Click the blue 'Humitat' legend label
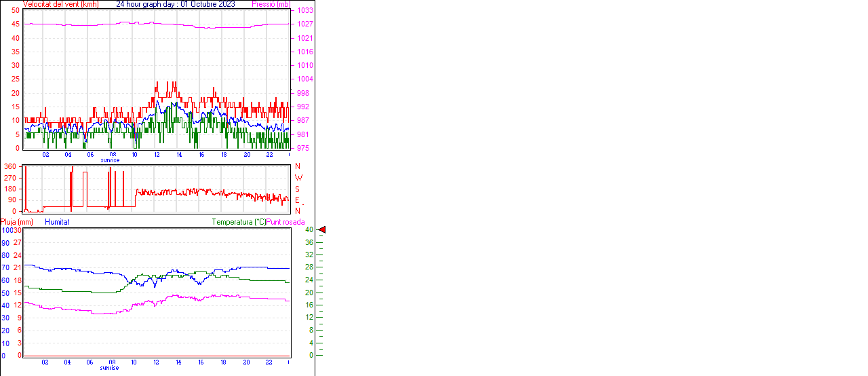The width and height of the screenshot is (868, 376). click(x=57, y=222)
